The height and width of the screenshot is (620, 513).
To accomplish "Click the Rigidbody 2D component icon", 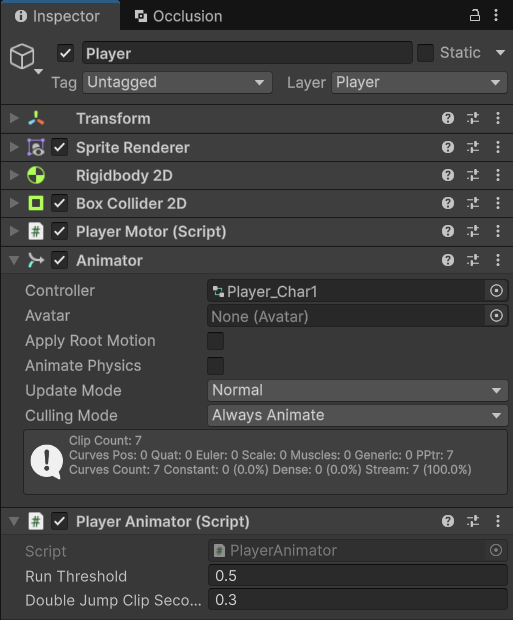I will click(x=36, y=175).
